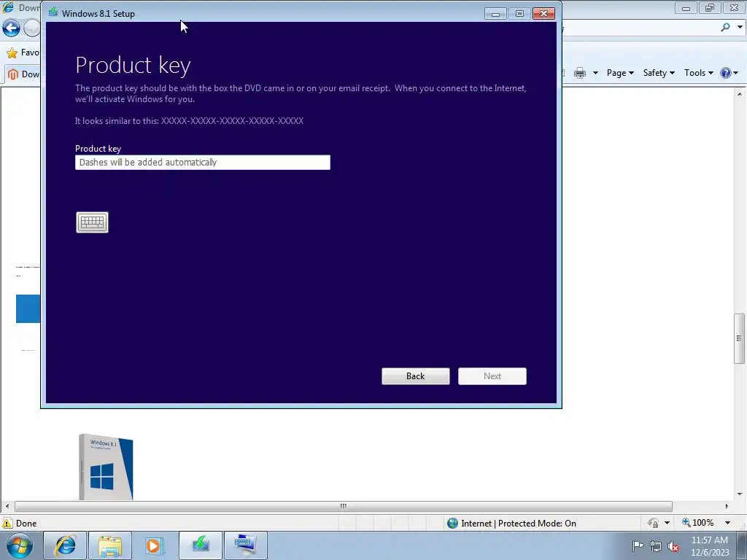Click the Windows Setup download taskbar icon
This screenshot has height=560, width=747.
(201, 545)
